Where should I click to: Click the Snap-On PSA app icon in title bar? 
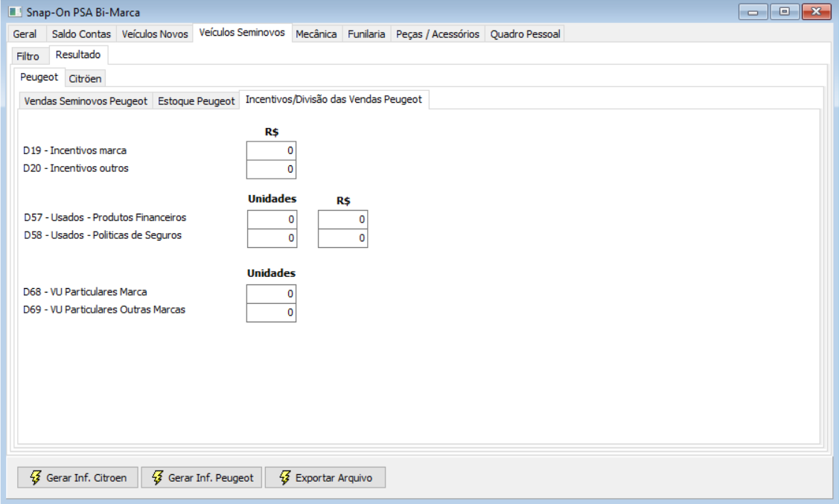[x=15, y=12]
